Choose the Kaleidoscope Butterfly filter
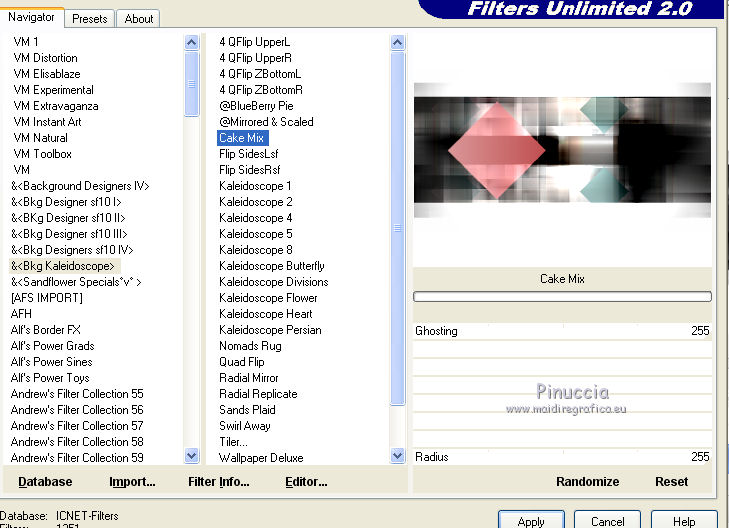Image resolution: width=729 pixels, height=528 pixels. tap(272, 266)
